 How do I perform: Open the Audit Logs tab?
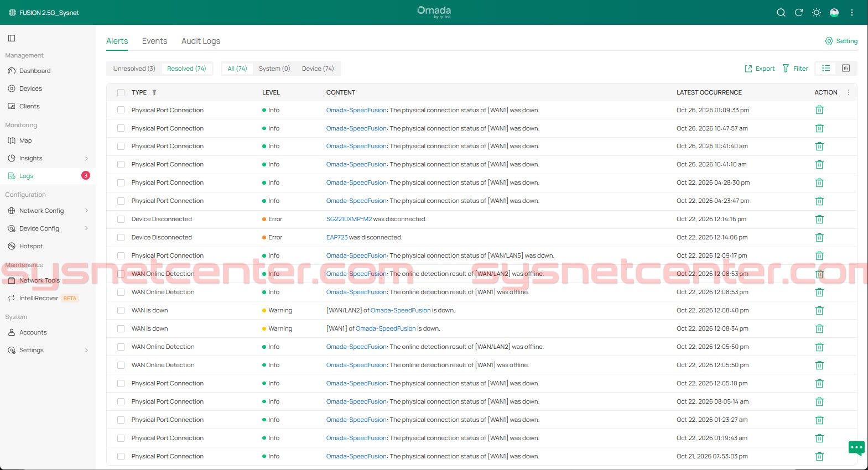click(x=201, y=41)
